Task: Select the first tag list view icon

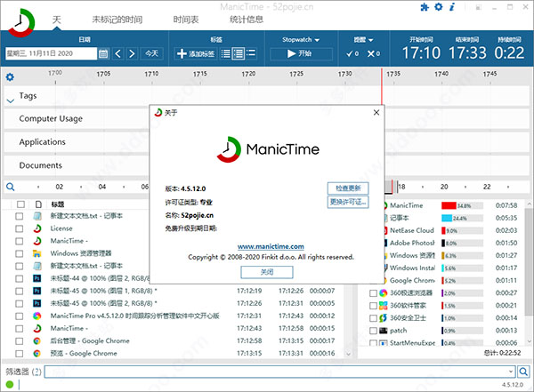Action: 225,53
